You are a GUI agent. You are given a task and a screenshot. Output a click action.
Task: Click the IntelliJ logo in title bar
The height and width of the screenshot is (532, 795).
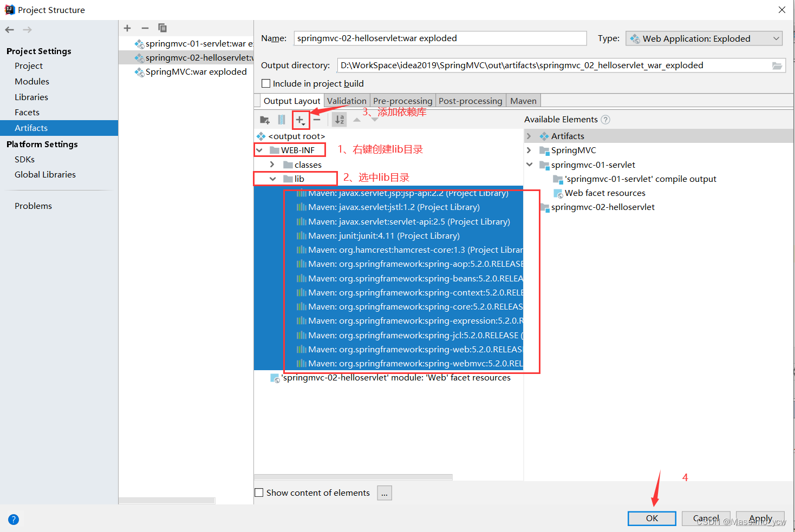coord(10,10)
